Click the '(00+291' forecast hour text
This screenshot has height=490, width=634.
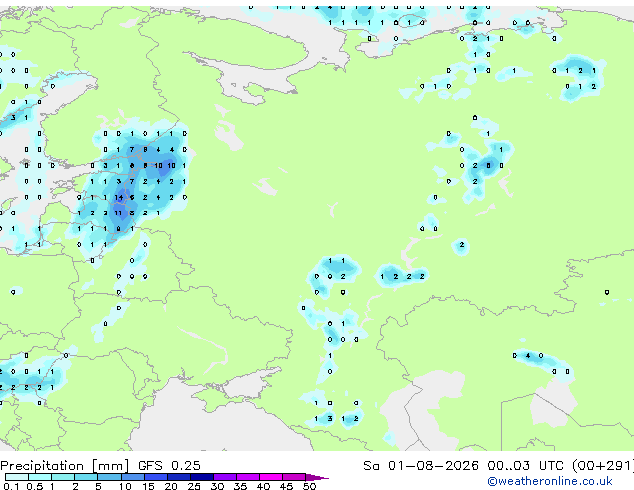click(602, 466)
